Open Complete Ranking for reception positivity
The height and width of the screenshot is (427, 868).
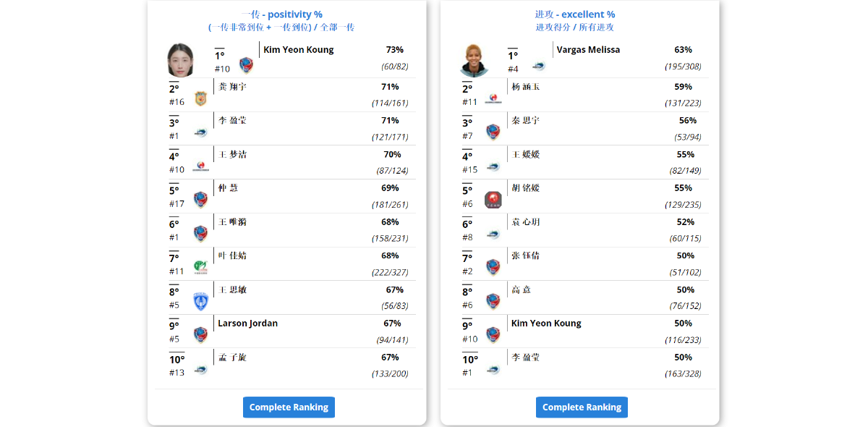tap(289, 407)
